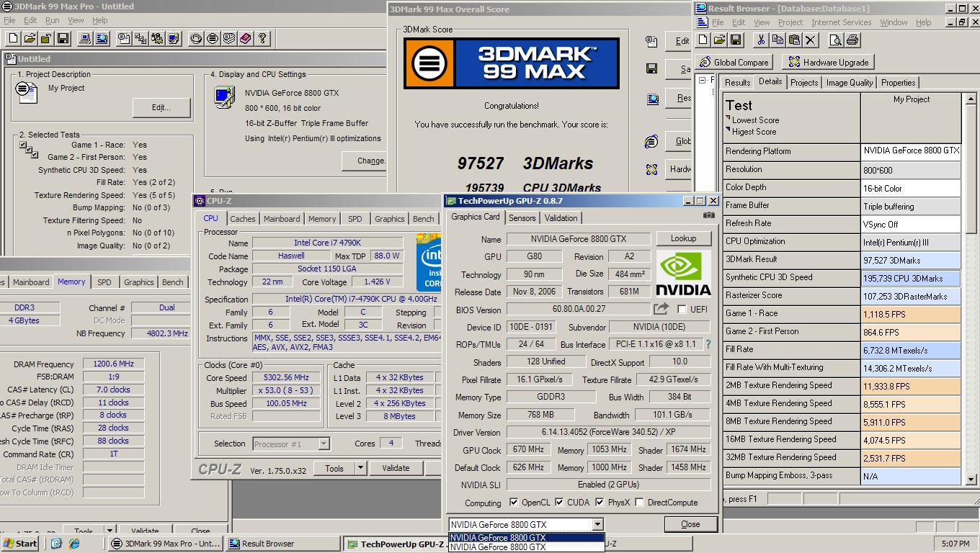Click the GPU-Z screenshot camera icon
The image size is (980, 553).
[x=709, y=215]
